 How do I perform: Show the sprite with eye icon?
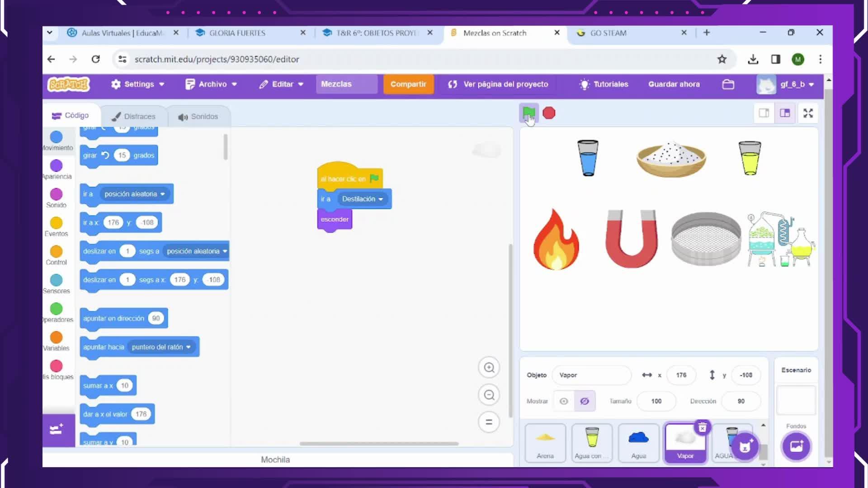[x=563, y=401]
